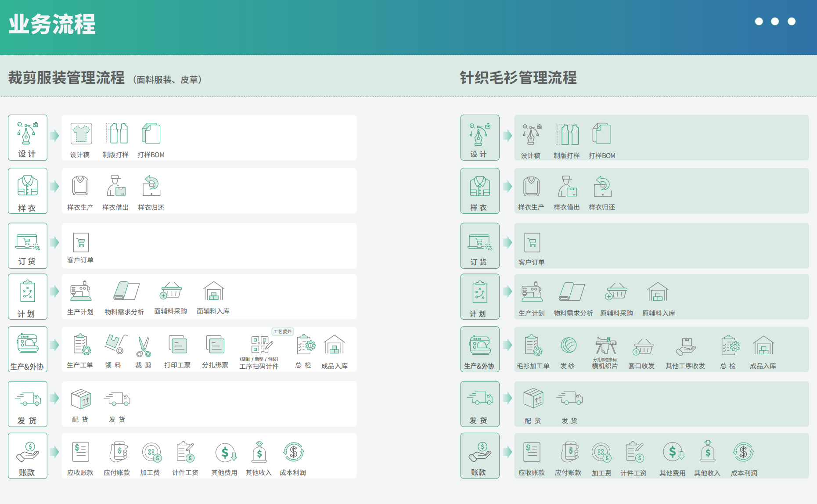Screen dimensions: 817x504
Task: Click the 工艺委外 label tag
Action: click(x=283, y=331)
